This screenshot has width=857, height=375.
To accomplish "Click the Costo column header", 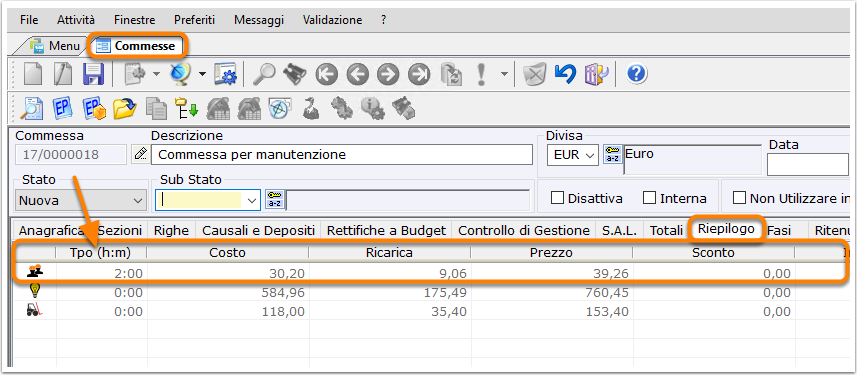I will pyautogui.click(x=228, y=253).
